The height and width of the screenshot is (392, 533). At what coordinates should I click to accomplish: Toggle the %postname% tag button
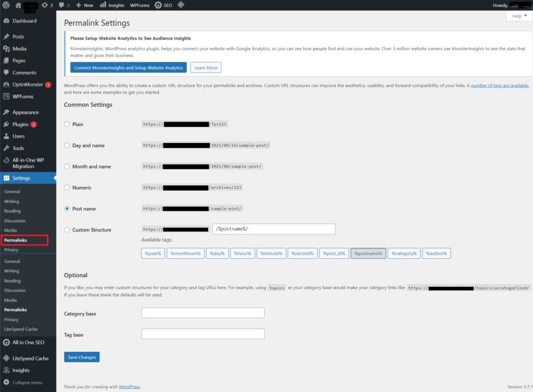[368, 254]
